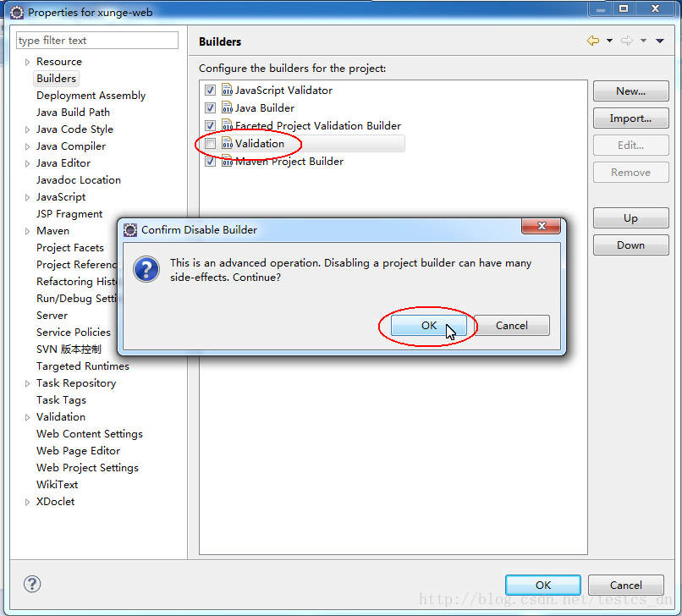Click the Maven Project Builder icon
Screen dimensions: 682x616
[227, 161]
